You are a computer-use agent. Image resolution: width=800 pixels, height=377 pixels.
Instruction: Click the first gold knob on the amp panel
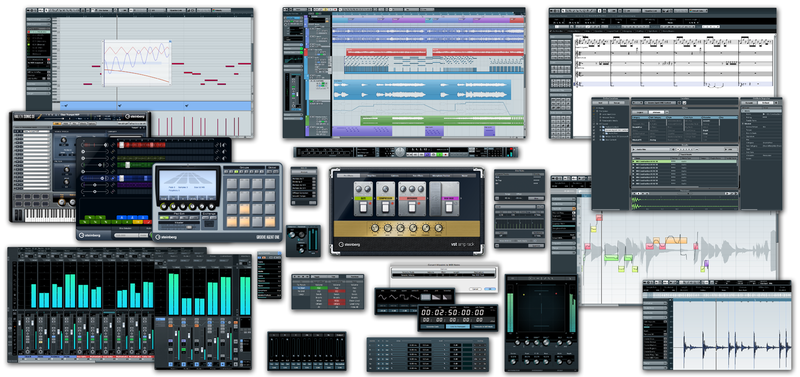pos(375,228)
